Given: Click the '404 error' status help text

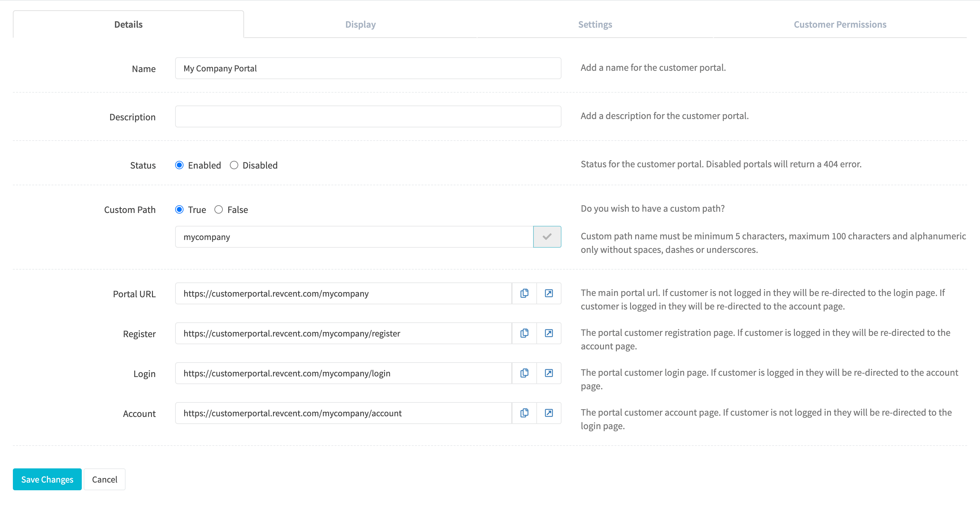Looking at the screenshot, I should click(x=721, y=164).
